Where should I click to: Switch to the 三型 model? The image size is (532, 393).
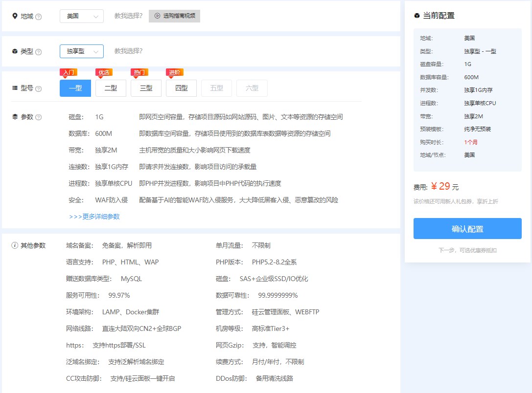click(x=146, y=88)
